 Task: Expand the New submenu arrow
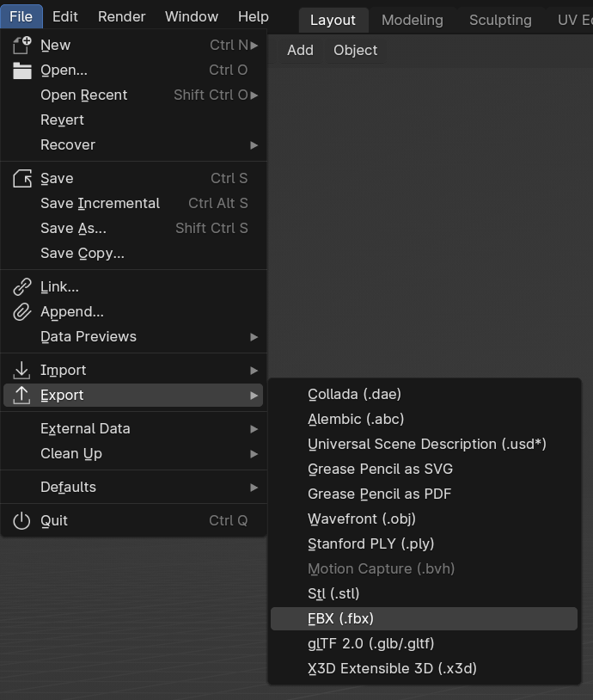click(x=254, y=45)
